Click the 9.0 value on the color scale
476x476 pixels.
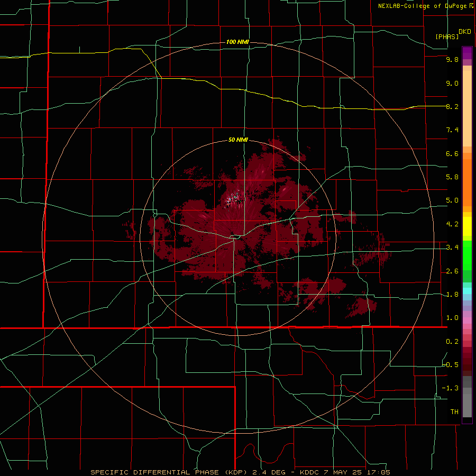coord(452,83)
